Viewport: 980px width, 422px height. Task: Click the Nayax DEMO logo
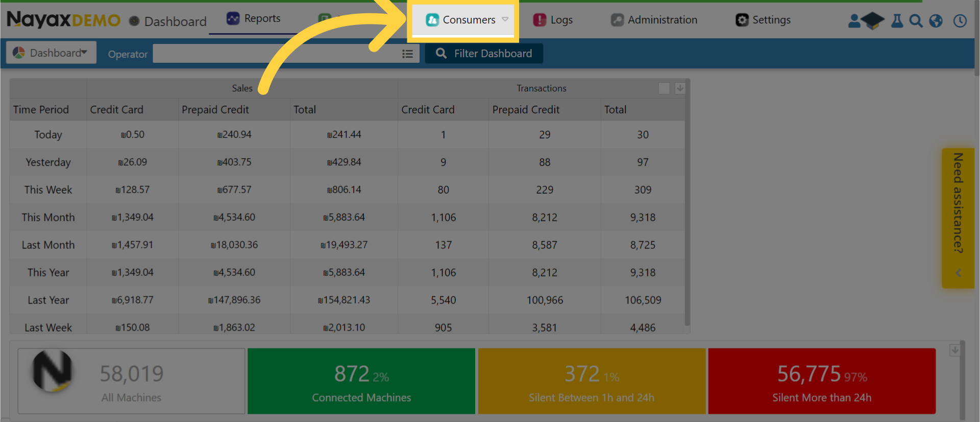click(63, 19)
